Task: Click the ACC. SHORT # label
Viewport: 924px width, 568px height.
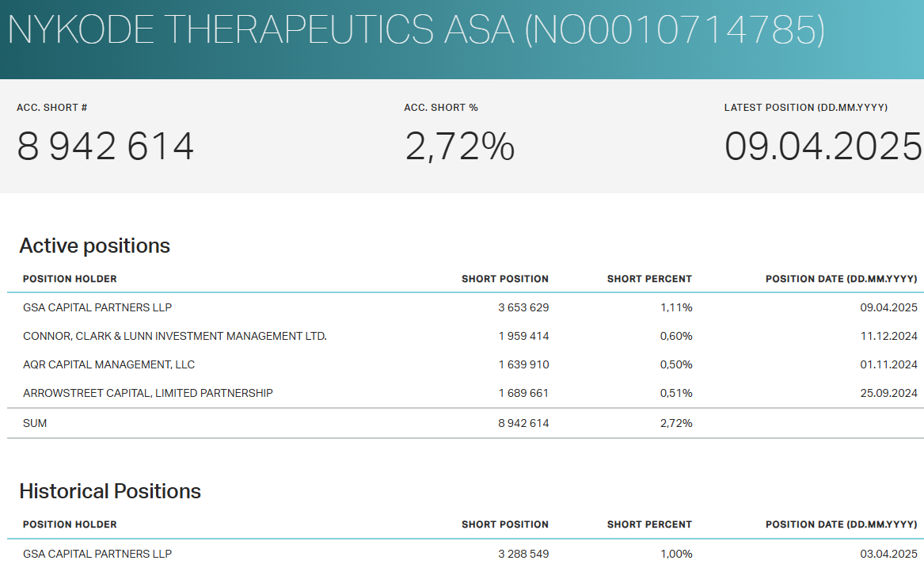Action: (51, 108)
